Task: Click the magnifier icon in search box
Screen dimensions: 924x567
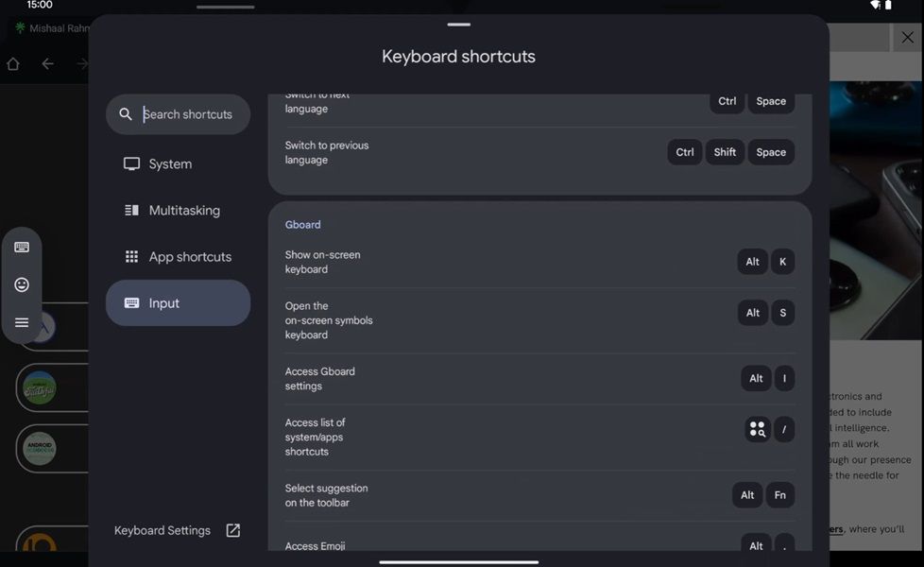Action: click(126, 114)
